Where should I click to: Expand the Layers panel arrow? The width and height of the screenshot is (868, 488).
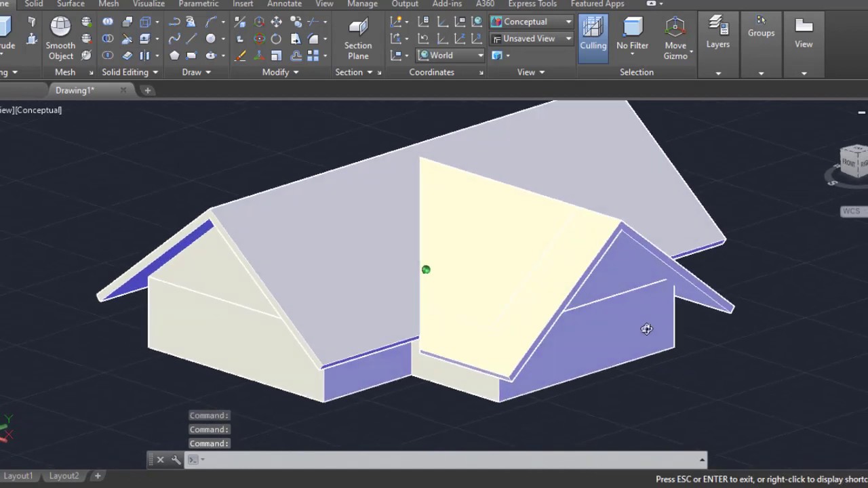tap(718, 73)
